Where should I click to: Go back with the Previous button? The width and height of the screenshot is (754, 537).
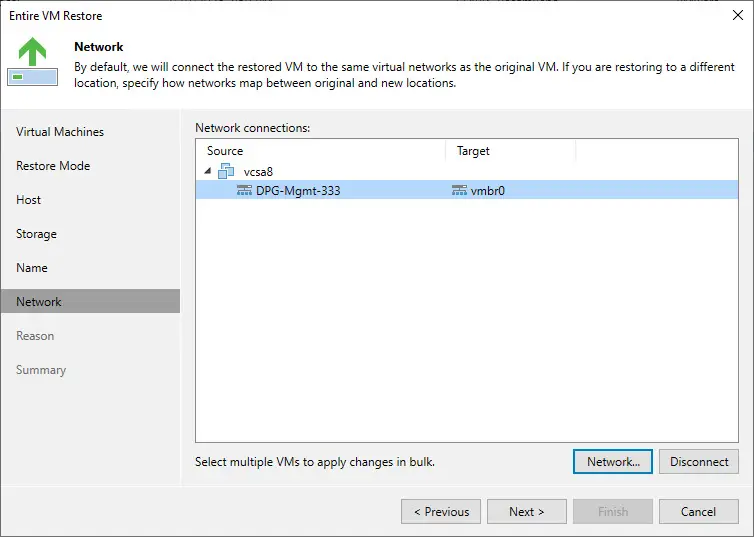coord(441,512)
